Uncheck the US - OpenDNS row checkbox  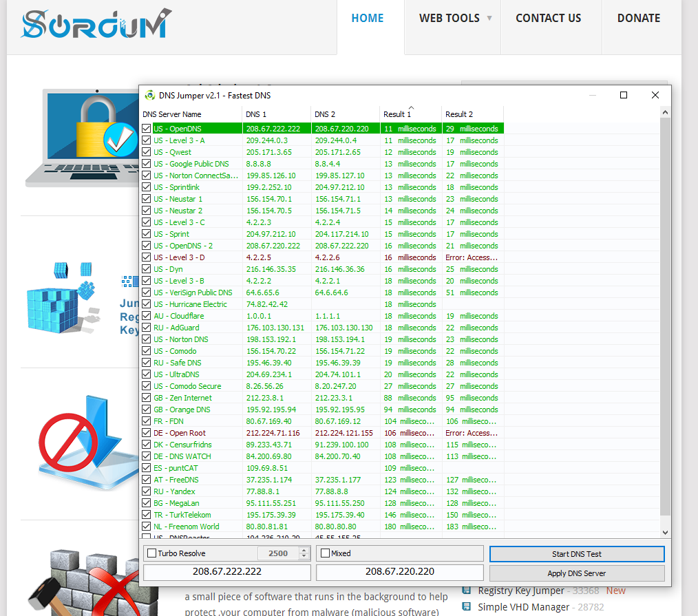click(x=146, y=129)
